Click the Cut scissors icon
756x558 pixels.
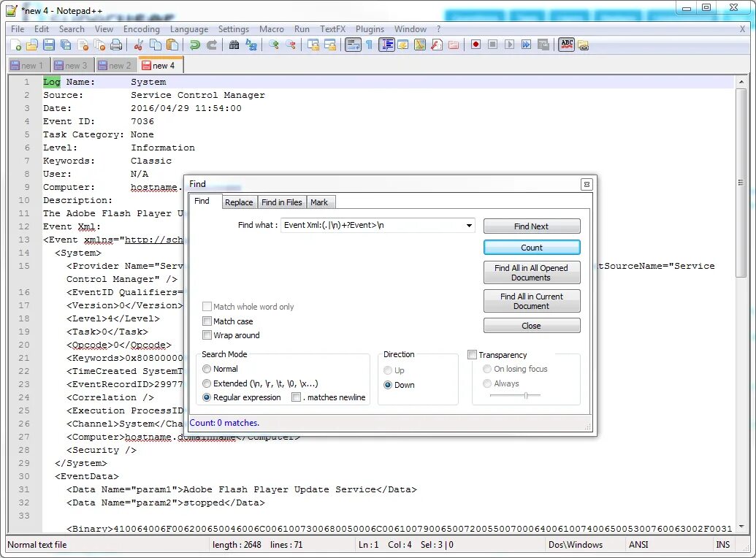coord(138,45)
